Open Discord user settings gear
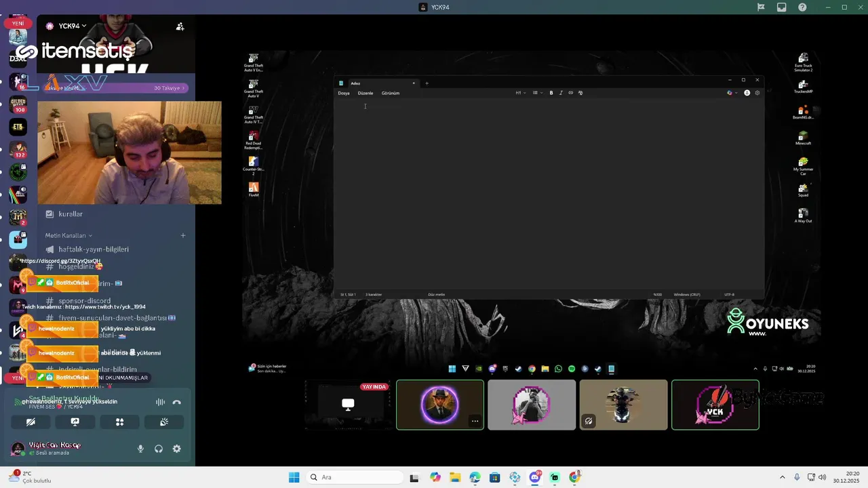The height and width of the screenshot is (488, 868). tap(177, 449)
